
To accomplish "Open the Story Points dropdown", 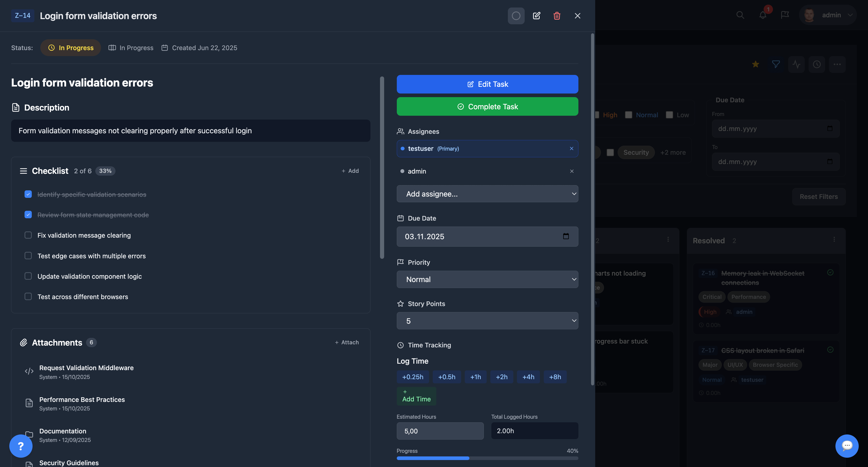I will [x=487, y=321].
